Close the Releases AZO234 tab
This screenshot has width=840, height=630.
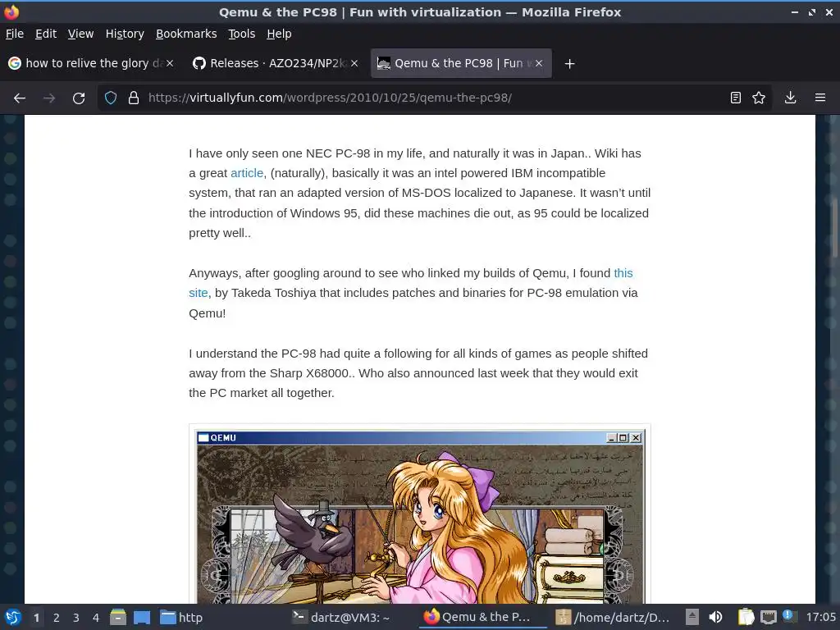point(354,63)
